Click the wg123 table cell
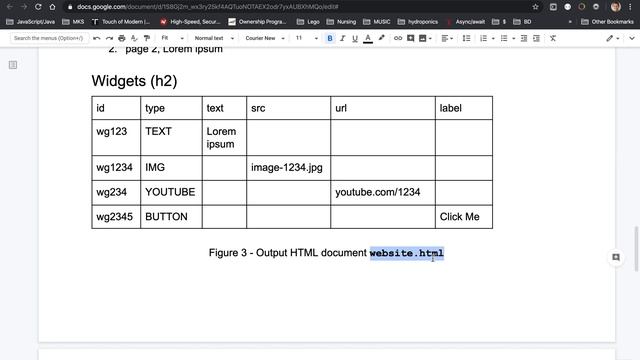640x360 pixels. [x=116, y=138]
